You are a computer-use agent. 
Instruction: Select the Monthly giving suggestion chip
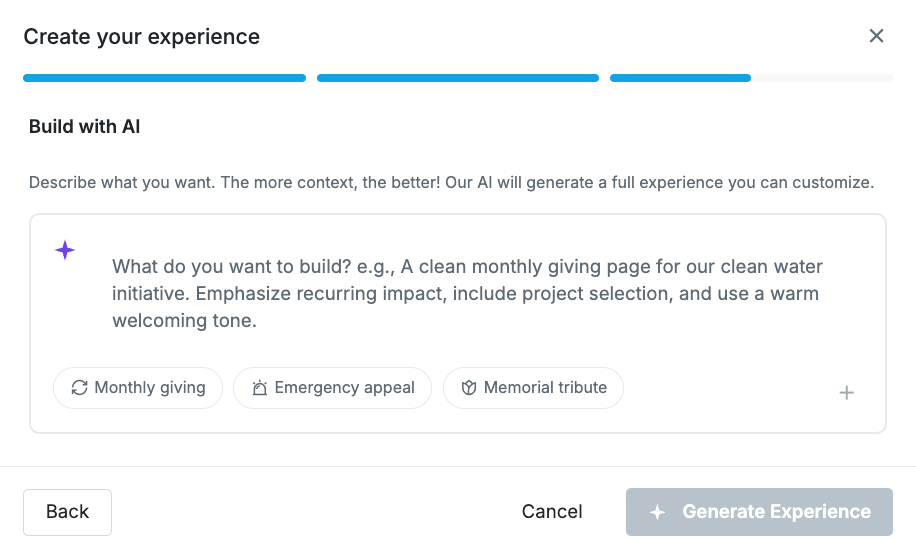click(138, 388)
